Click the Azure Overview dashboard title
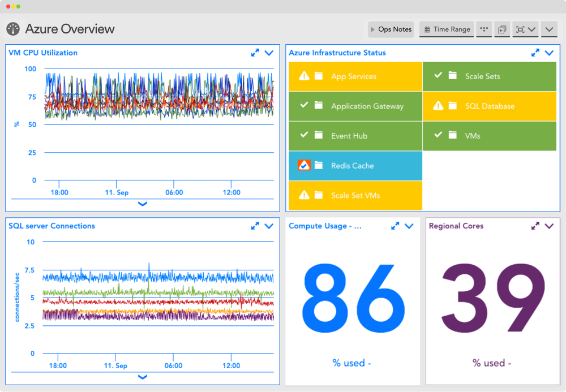Viewport: 566px width, 392px height. [70, 29]
